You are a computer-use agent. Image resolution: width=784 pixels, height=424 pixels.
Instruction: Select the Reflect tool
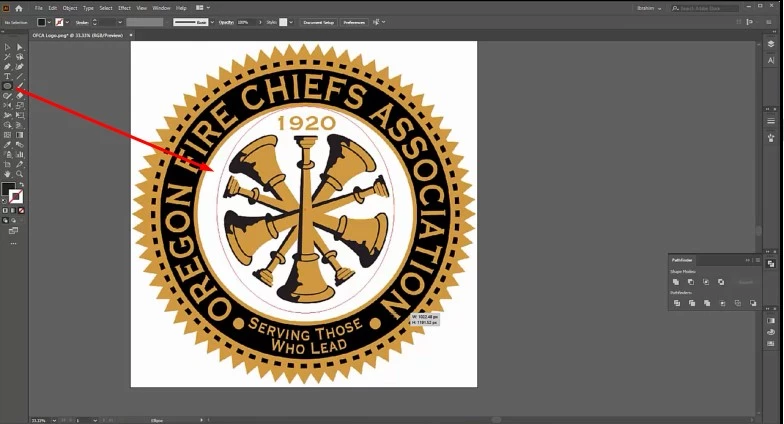[7, 106]
